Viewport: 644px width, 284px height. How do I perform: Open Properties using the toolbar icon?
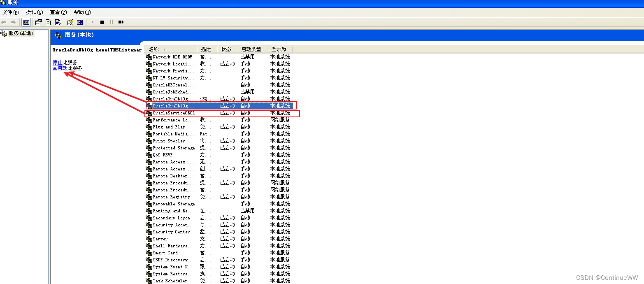(39, 22)
